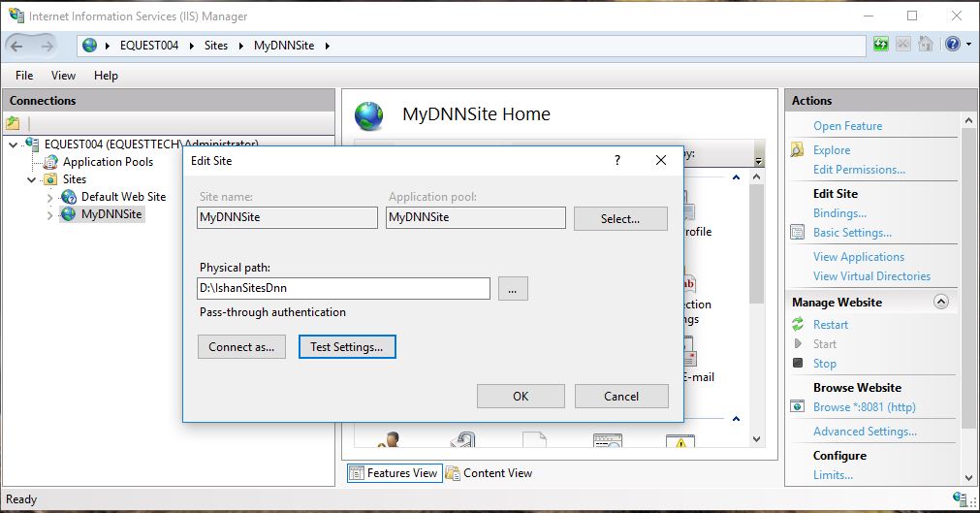Image resolution: width=980 pixels, height=513 pixels.
Task: Click the Features View tab icon
Action: click(357, 473)
